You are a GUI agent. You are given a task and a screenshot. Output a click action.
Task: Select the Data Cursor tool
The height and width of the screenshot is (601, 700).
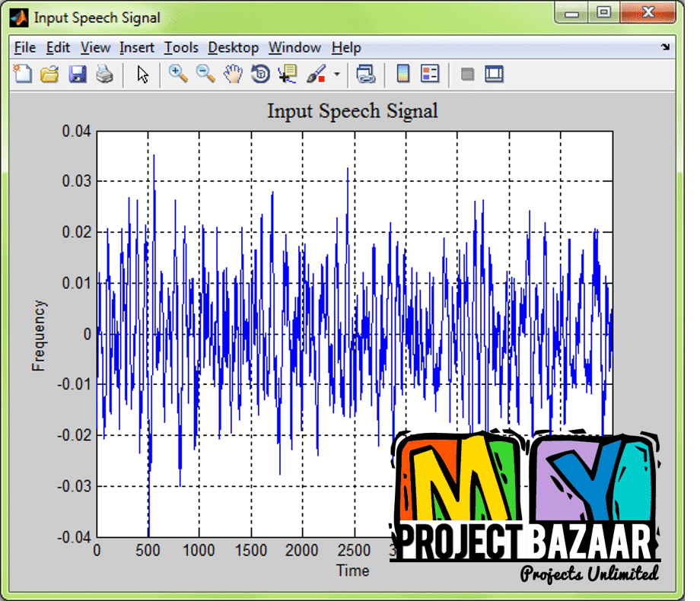click(x=287, y=74)
